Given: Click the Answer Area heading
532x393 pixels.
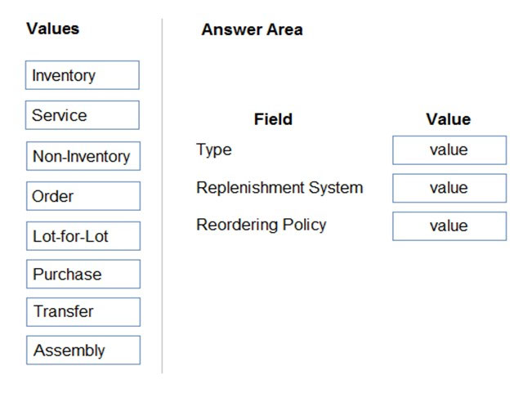Looking at the screenshot, I should point(252,29).
